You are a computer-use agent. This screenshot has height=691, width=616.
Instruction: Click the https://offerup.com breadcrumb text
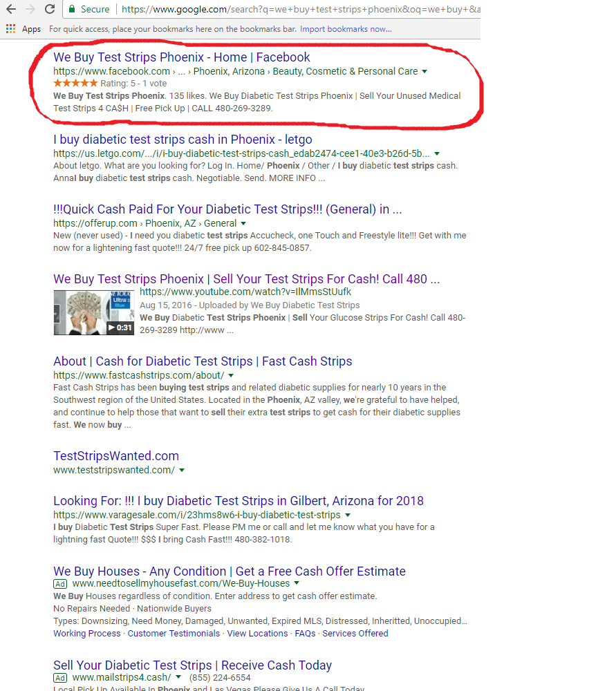click(95, 223)
